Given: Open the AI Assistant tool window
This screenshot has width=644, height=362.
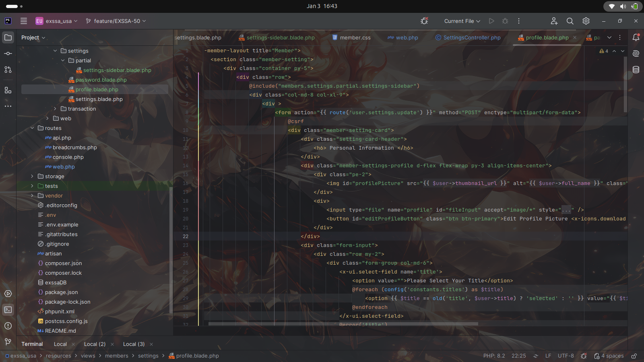Looking at the screenshot, I should [x=636, y=53].
